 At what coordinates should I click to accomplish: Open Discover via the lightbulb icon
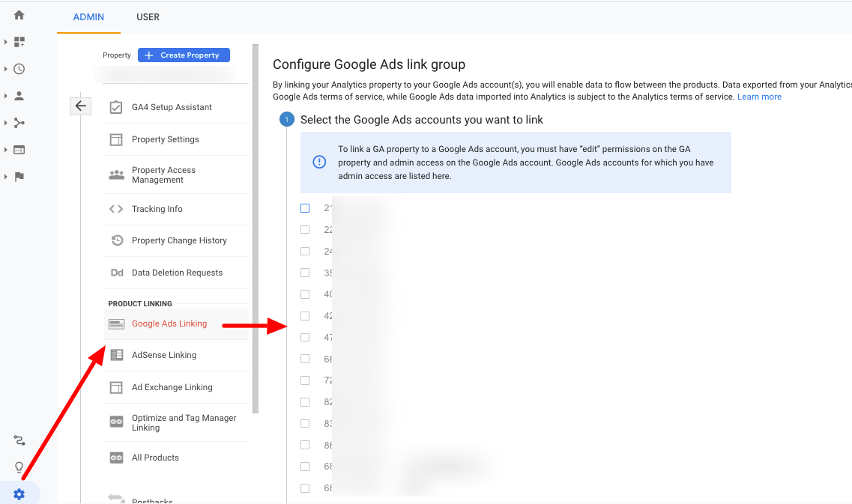coord(18,467)
